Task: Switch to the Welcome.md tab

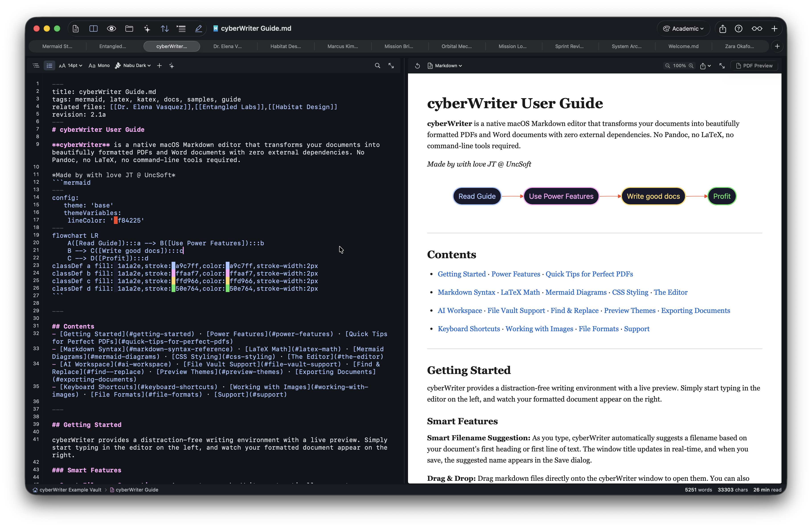Action: coord(684,46)
